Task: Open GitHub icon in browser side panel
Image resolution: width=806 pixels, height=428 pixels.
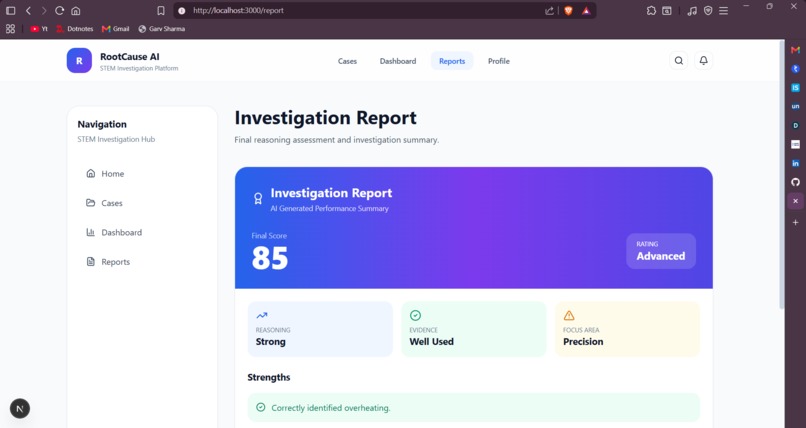Action: [795, 182]
